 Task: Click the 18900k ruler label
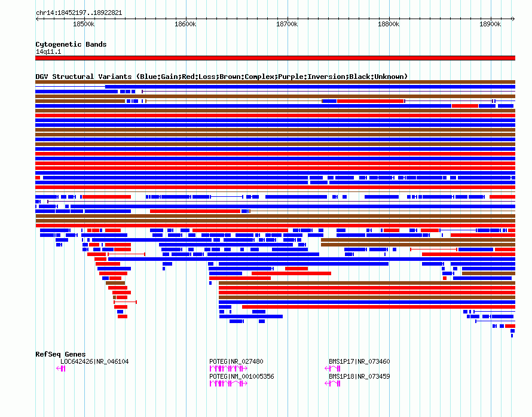[x=490, y=24]
